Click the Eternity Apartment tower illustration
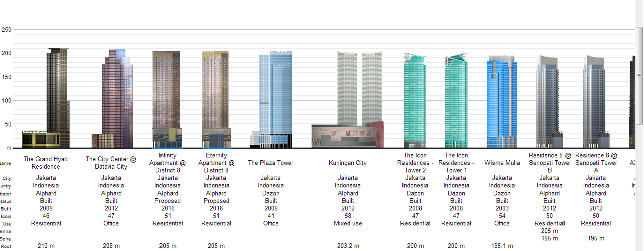Screen dimensions: 644x251 [216, 99]
